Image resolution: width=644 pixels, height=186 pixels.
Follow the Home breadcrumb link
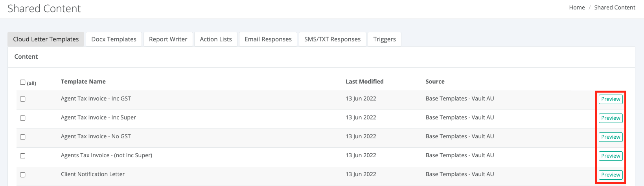point(577,7)
